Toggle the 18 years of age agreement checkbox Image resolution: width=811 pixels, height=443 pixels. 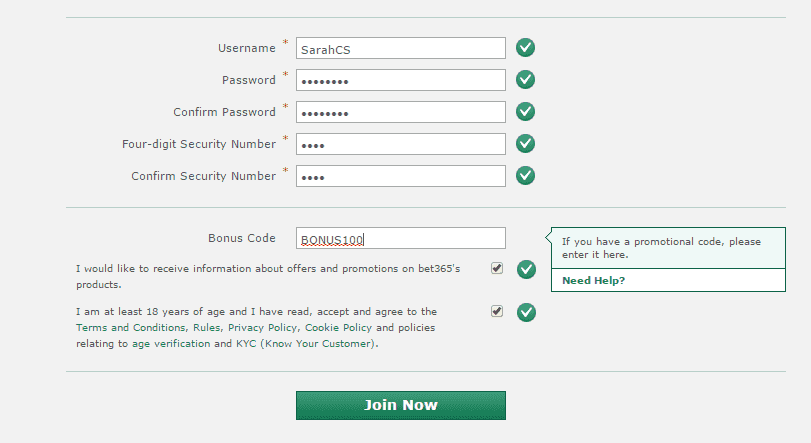pyautogui.click(x=497, y=311)
